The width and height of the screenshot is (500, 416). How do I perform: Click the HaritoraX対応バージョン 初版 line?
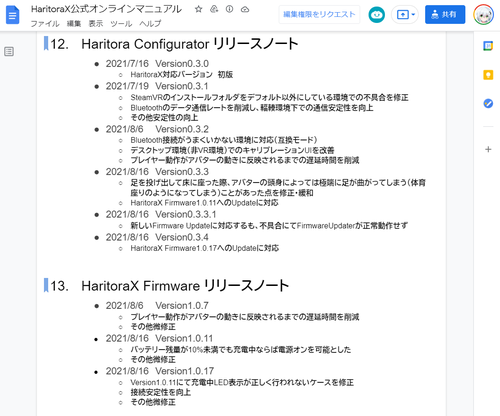point(182,75)
